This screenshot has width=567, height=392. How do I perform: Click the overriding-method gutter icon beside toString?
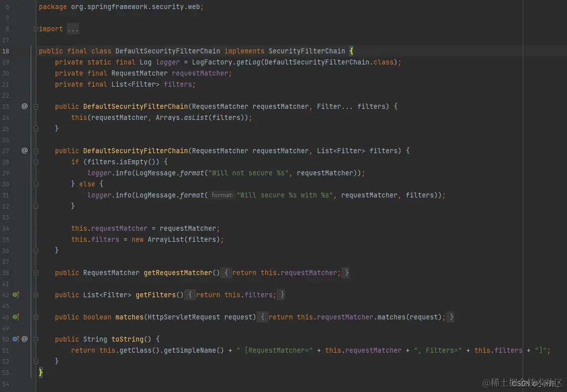(15, 339)
